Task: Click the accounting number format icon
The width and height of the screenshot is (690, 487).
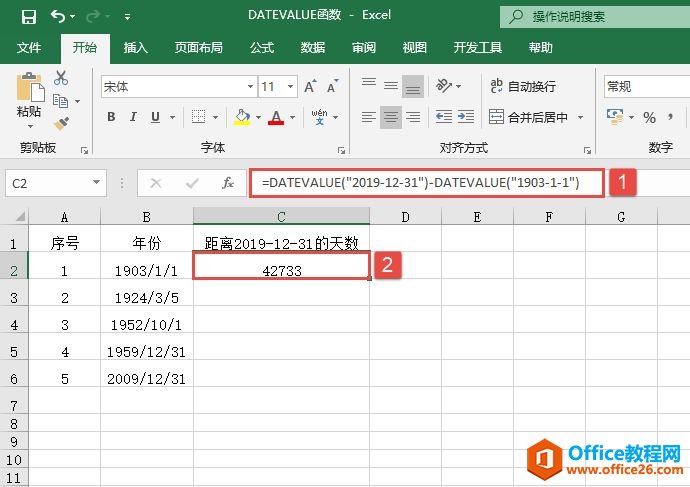Action: (x=615, y=117)
